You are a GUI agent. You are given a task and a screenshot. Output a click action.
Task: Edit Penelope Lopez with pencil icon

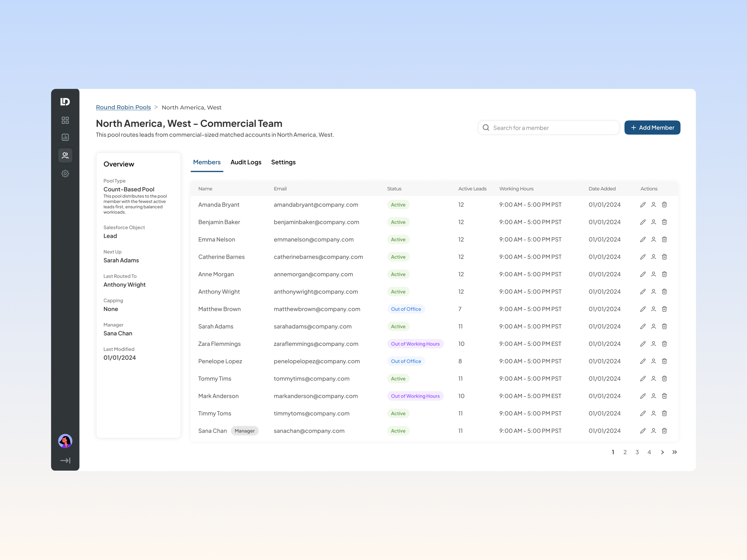pos(643,361)
